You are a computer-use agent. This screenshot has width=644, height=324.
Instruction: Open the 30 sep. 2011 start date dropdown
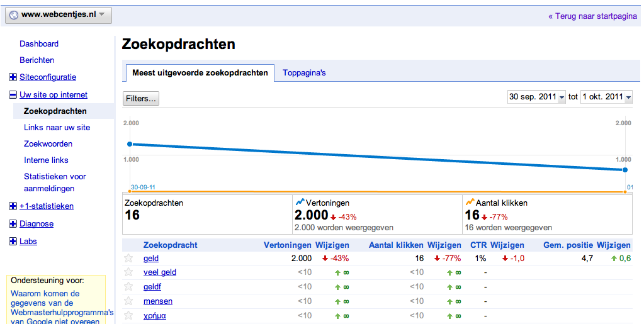coord(536,97)
